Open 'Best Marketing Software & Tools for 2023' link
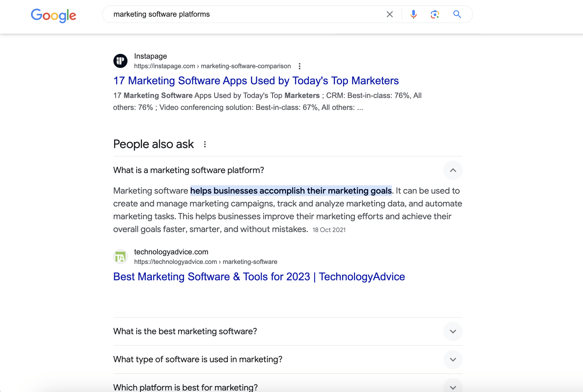The width and height of the screenshot is (583, 392). click(x=259, y=277)
